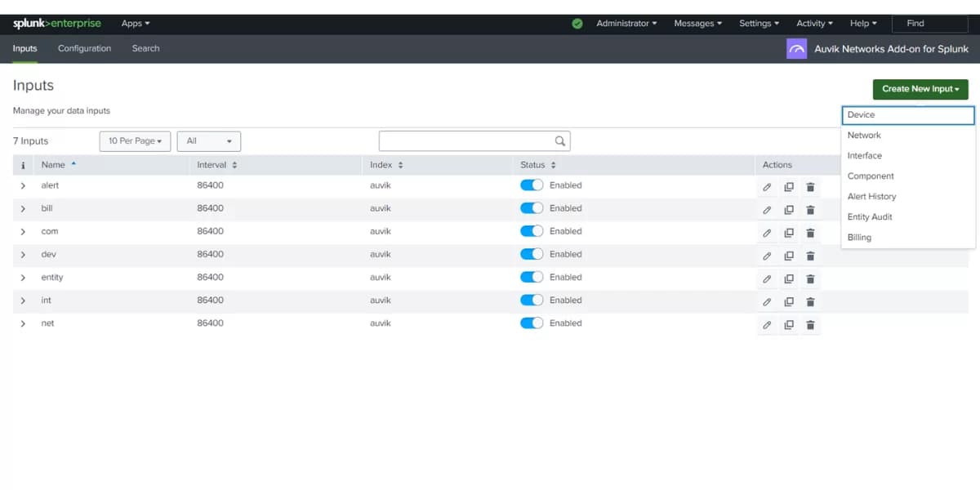980x490 pixels.
Task: Open the All filter dropdown
Action: coord(209,140)
